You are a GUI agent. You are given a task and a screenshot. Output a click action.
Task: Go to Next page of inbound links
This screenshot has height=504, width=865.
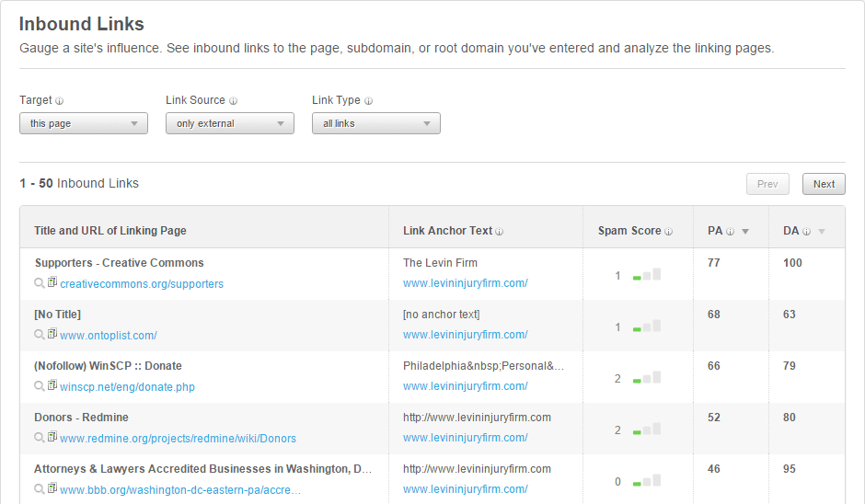click(824, 184)
